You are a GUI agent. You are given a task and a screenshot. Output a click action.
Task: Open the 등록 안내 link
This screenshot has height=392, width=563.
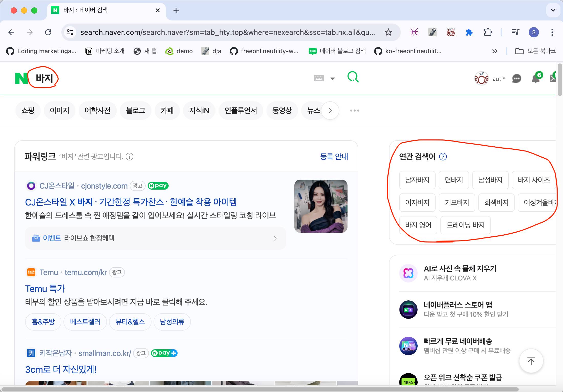click(x=334, y=156)
